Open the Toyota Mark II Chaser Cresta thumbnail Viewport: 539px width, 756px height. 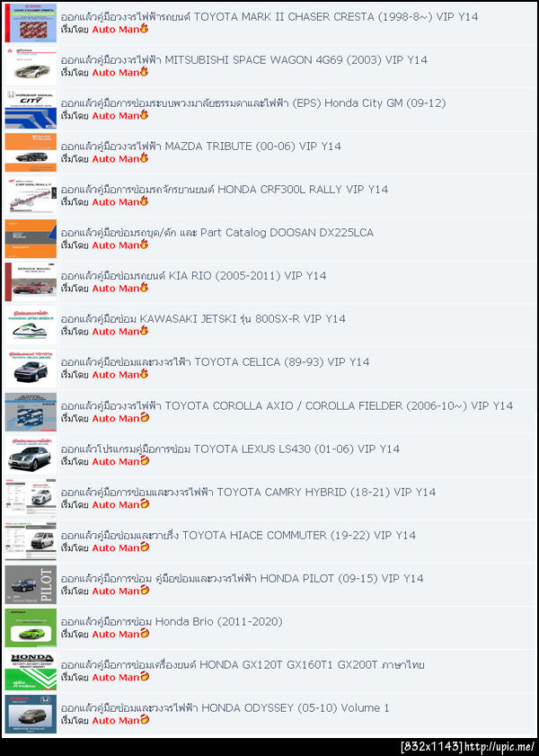(x=31, y=22)
